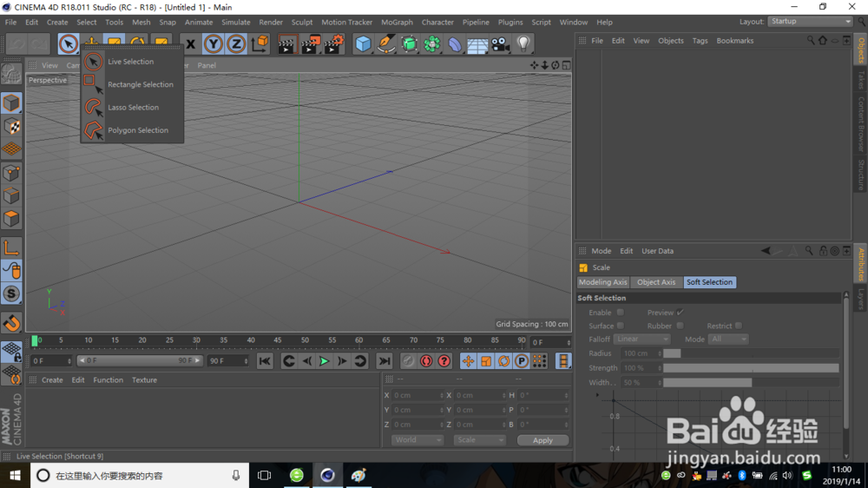Switch to Polygons mode

pos(11,219)
